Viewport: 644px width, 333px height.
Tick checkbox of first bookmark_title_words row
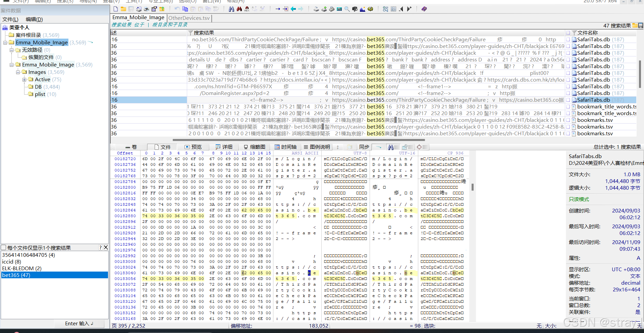(x=568, y=107)
